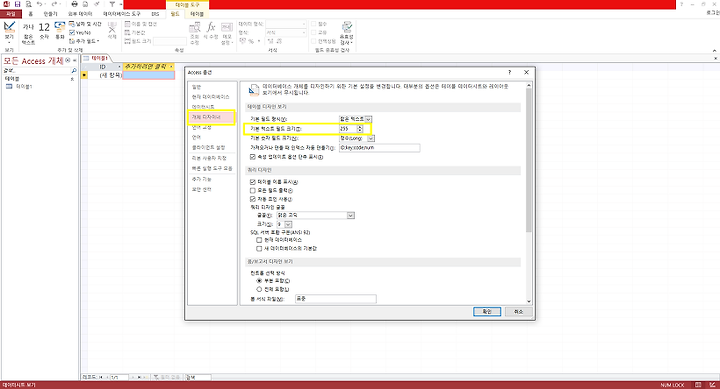Select 부분 포함 radio button
This screenshot has width=720, height=389.
click(x=259, y=281)
